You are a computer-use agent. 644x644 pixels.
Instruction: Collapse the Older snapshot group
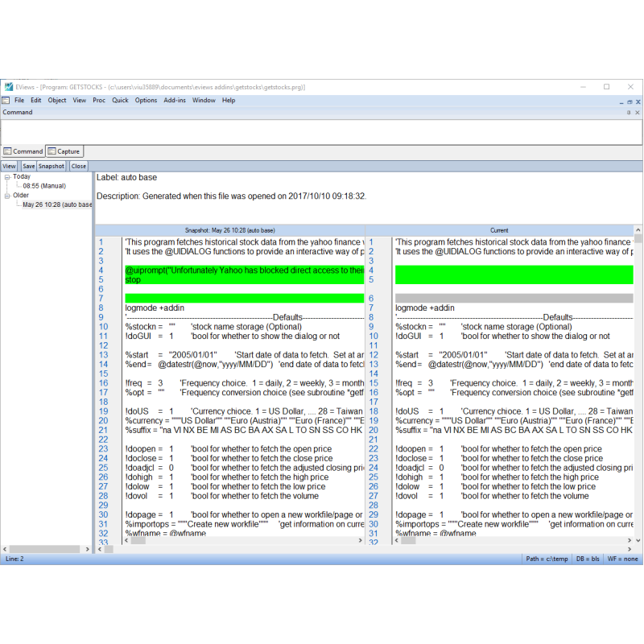[6, 195]
